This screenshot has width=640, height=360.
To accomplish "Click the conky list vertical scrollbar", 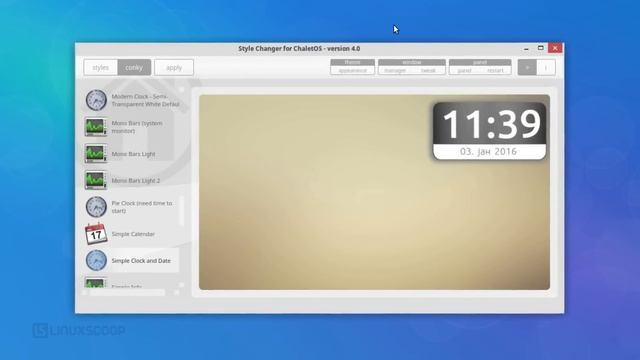I will (182, 211).
